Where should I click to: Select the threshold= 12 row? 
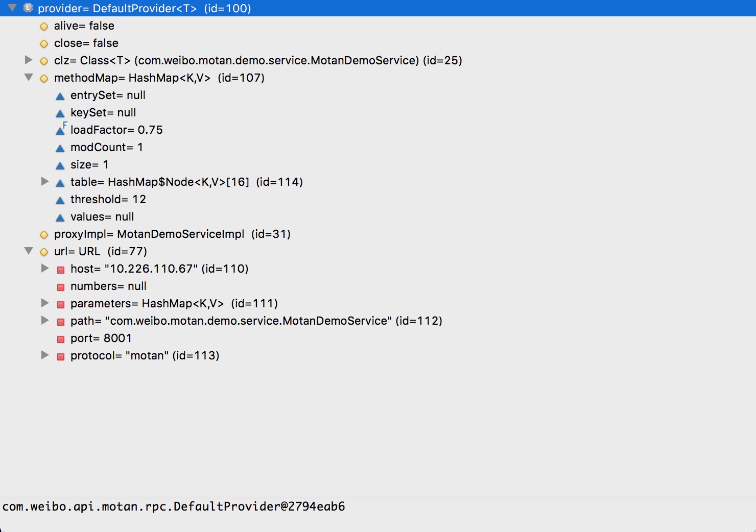point(108,200)
